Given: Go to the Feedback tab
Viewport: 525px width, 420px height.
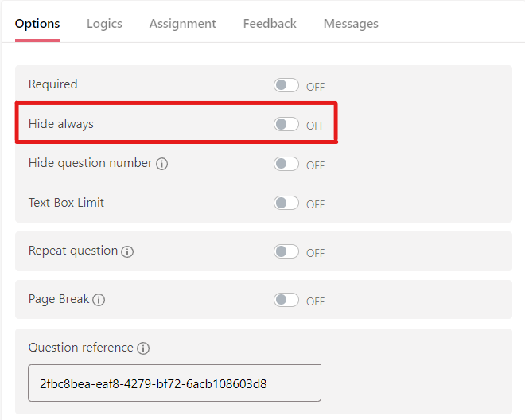Looking at the screenshot, I should [270, 24].
